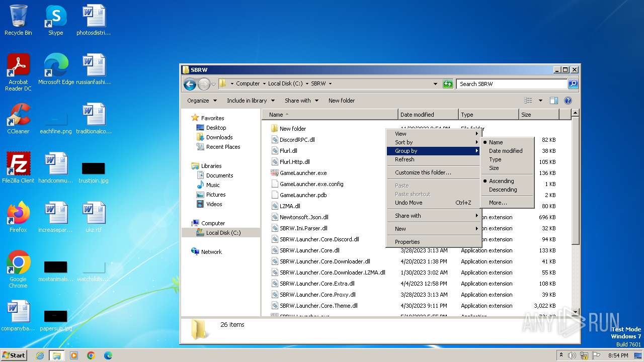Open Acrobat Reader DC shortcut

pos(18,72)
